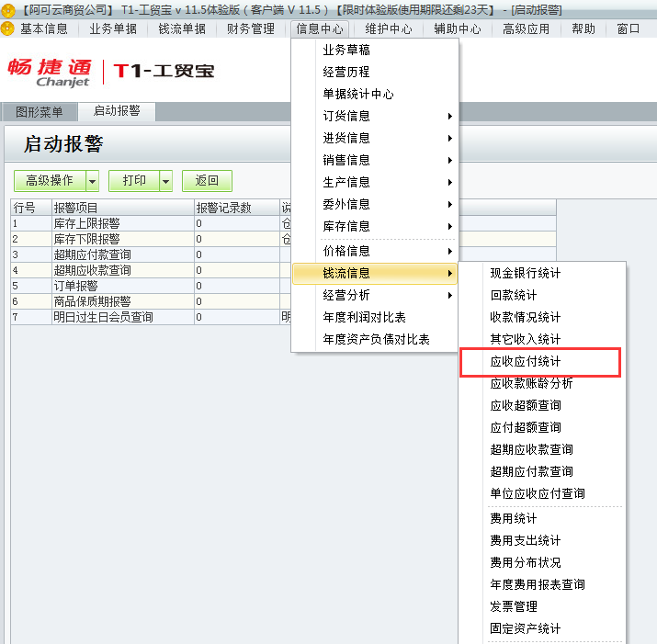Select 收款情况统计 in the submenu
The width and height of the screenshot is (657, 644).
click(542, 317)
